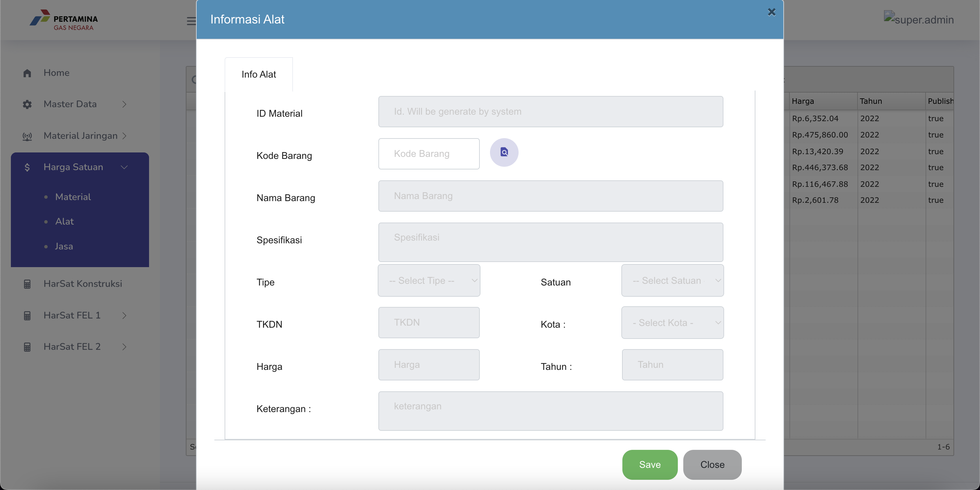
Task: Switch to the Info Alat tab
Action: pos(259,74)
